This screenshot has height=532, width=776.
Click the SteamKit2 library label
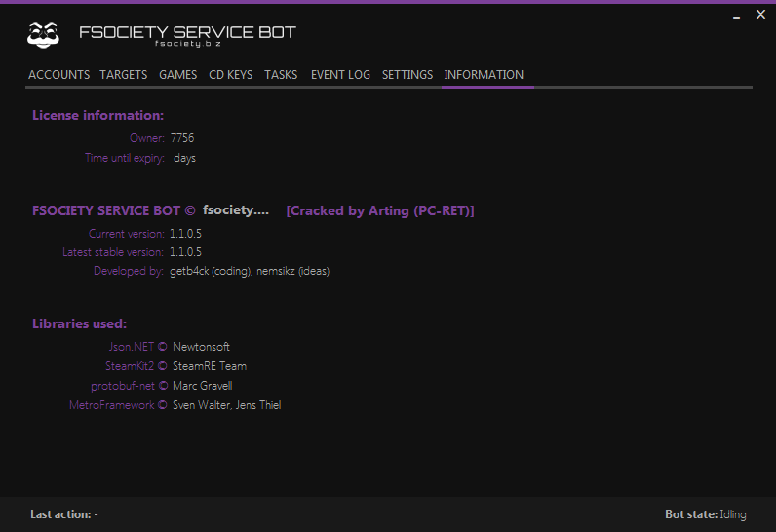point(130,366)
